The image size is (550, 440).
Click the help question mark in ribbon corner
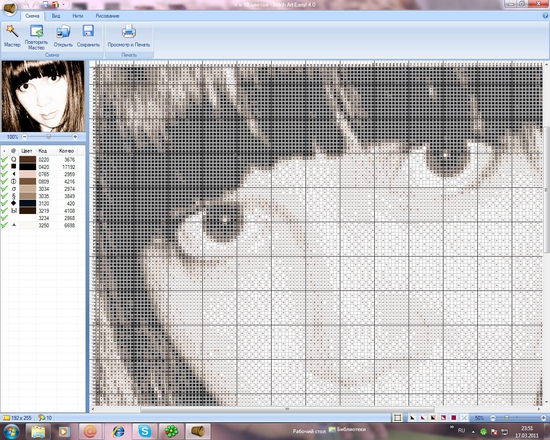pos(545,15)
